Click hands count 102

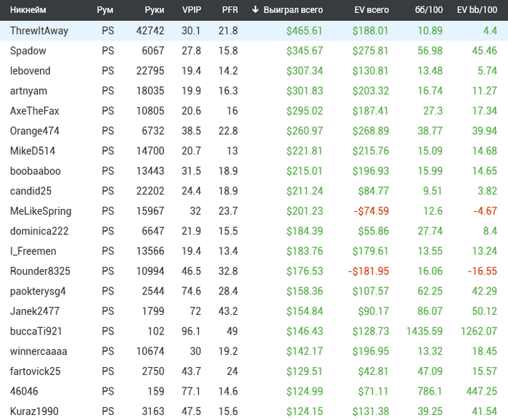[156, 332]
